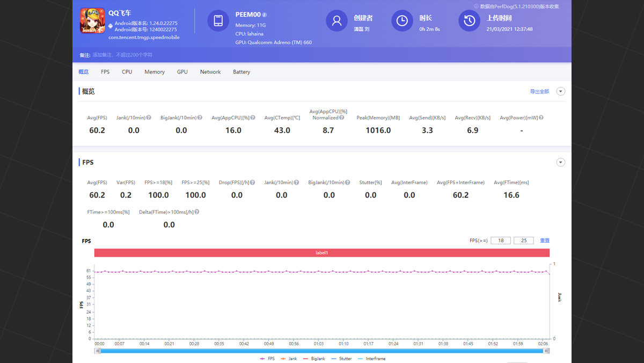Click the 创建者 user profile icon
Viewport: 644px width, 363px height.
(336, 21)
